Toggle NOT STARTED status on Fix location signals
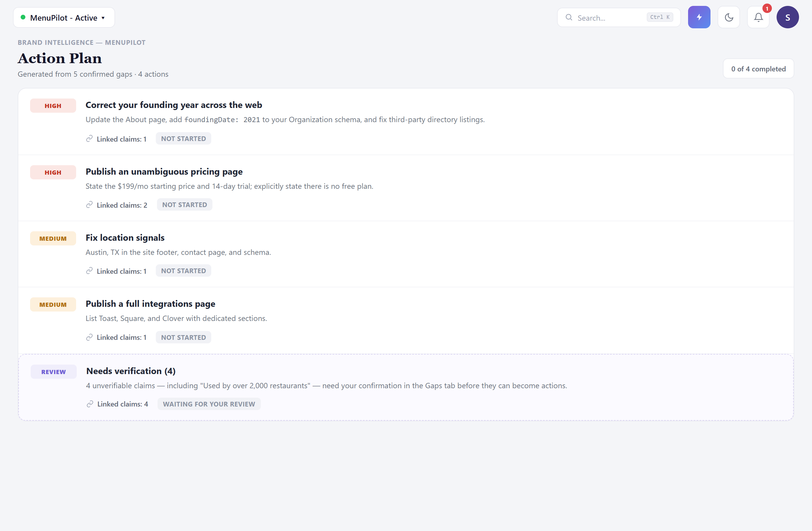The image size is (812, 531). pos(184,271)
